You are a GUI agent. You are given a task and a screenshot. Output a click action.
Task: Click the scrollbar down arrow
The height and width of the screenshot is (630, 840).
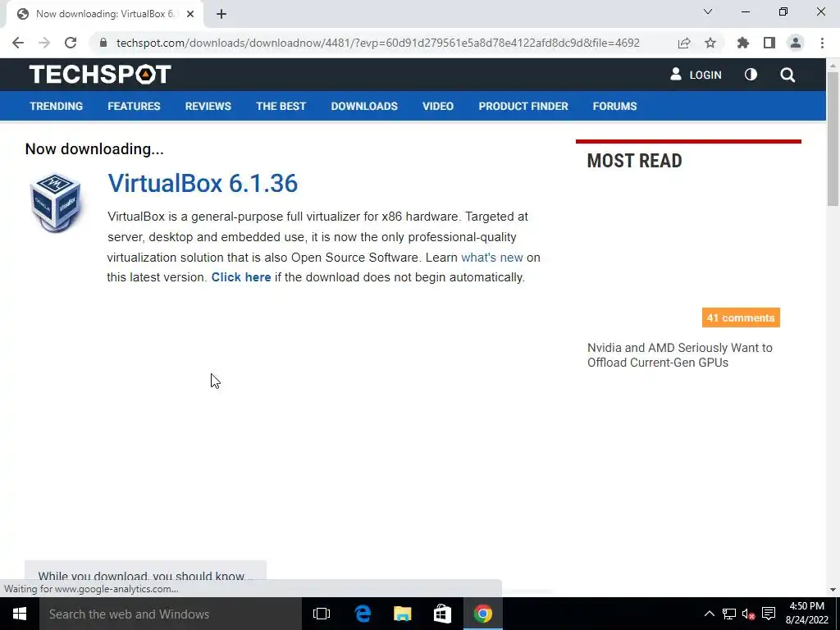833,590
